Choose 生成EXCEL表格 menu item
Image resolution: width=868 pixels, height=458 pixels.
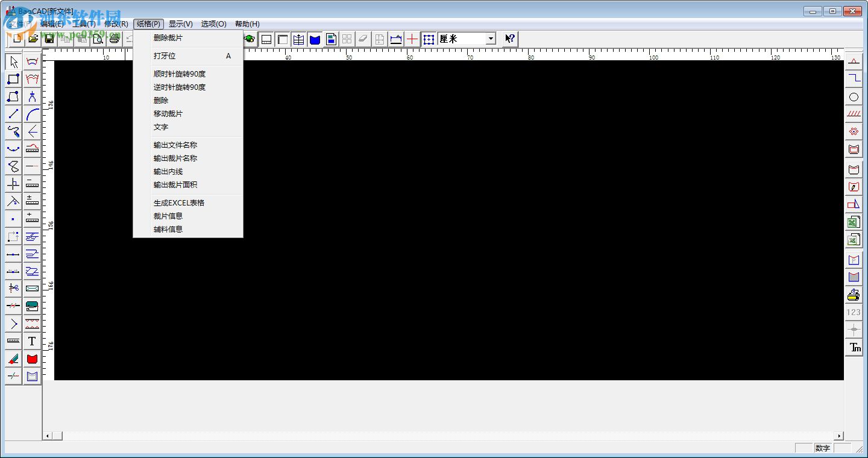point(188,203)
